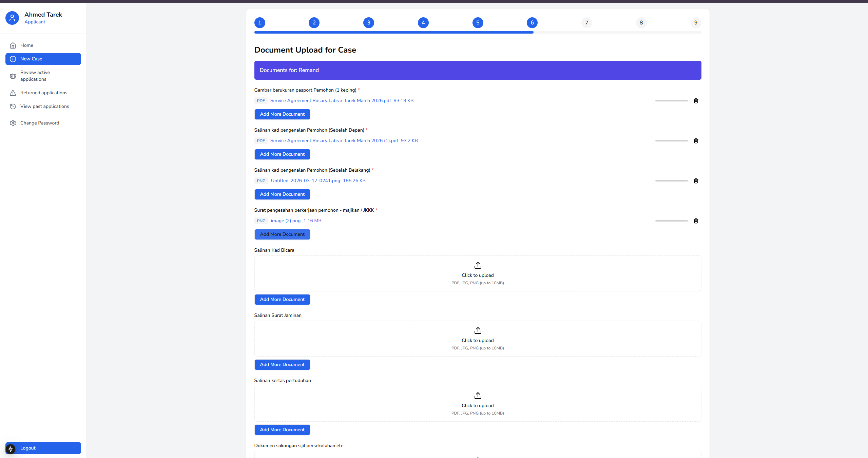The image size is (868, 458).
Task: Open Service Agreement Rosary Labs (1).pdf link
Action: (x=334, y=140)
